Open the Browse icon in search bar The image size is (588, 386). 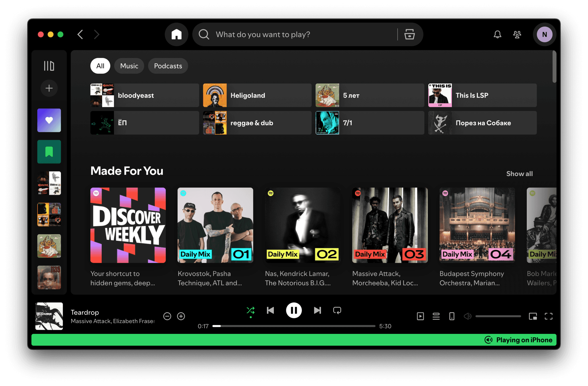pyautogui.click(x=409, y=34)
